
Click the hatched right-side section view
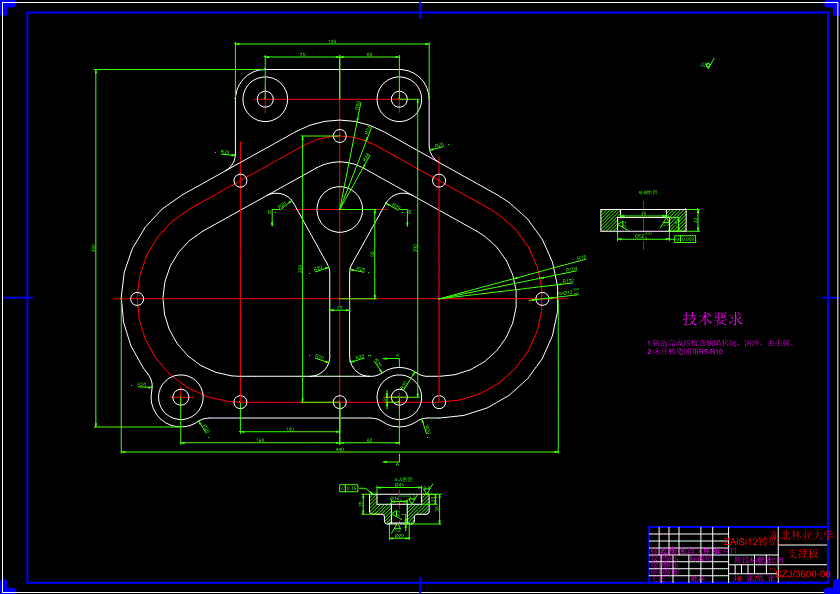click(643, 220)
